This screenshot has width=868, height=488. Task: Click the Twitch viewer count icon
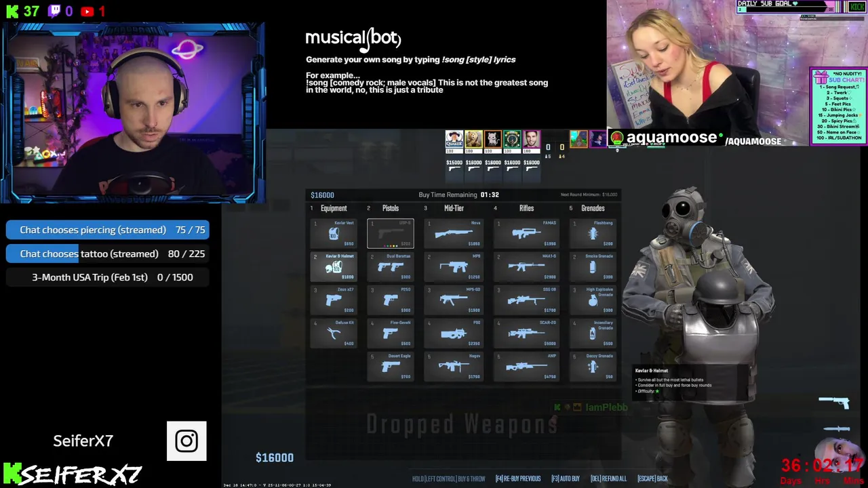(55, 11)
